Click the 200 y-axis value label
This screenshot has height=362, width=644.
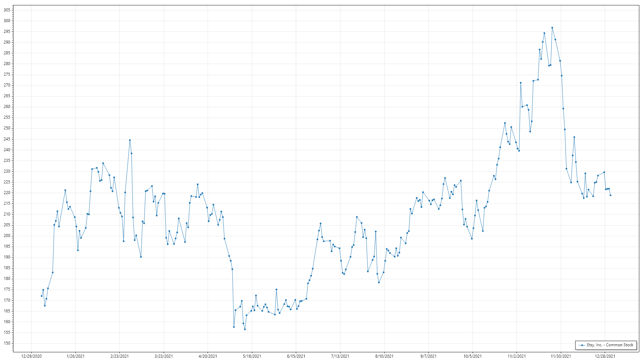click(7, 236)
